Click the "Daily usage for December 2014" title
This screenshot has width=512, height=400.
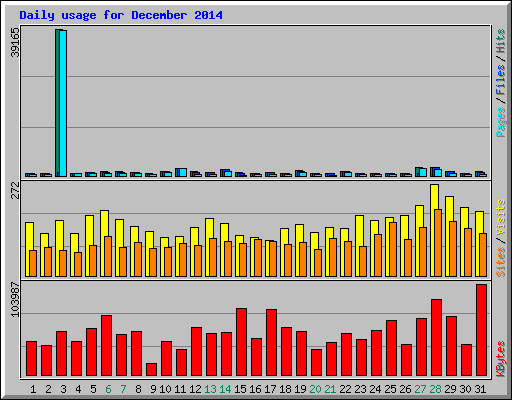point(121,15)
